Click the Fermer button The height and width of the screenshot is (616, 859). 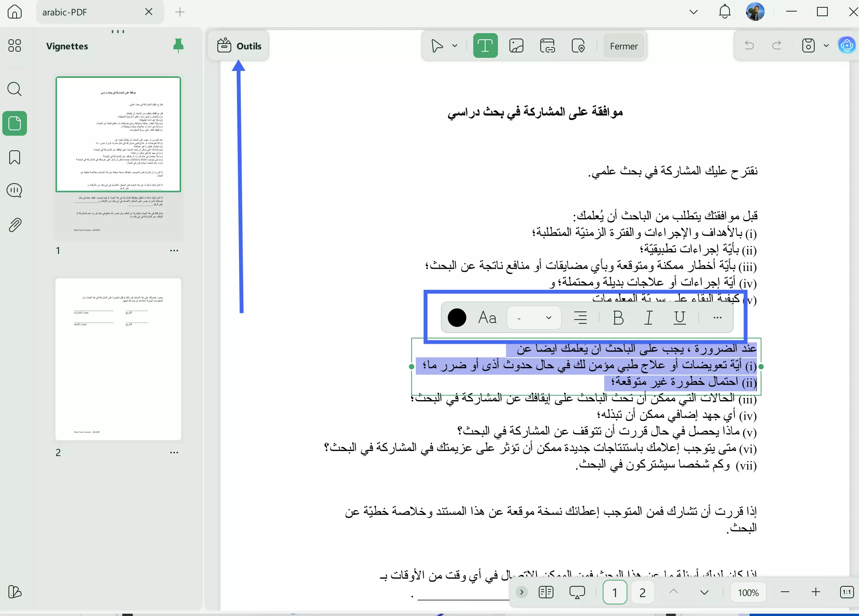[623, 45]
